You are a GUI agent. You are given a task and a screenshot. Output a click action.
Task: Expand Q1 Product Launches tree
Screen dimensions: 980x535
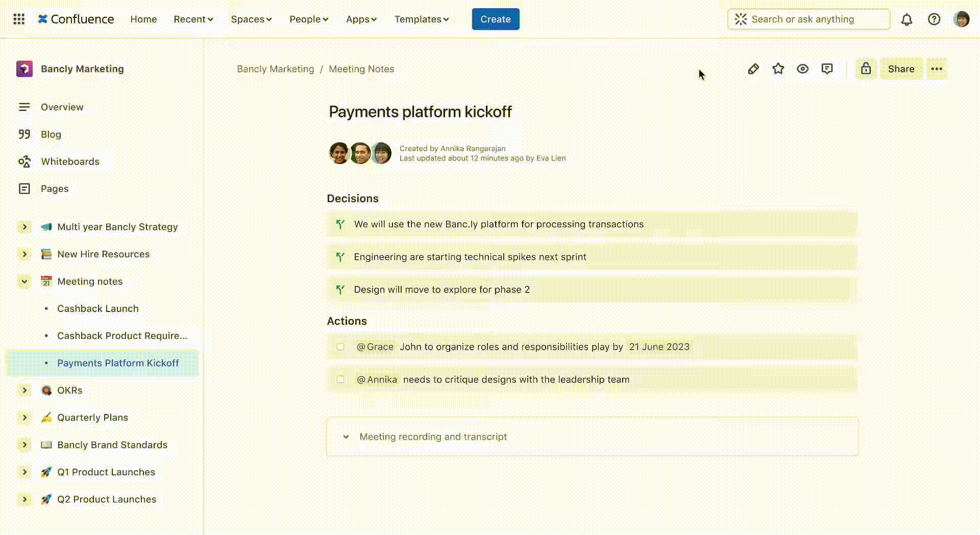pyautogui.click(x=24, y=472)
